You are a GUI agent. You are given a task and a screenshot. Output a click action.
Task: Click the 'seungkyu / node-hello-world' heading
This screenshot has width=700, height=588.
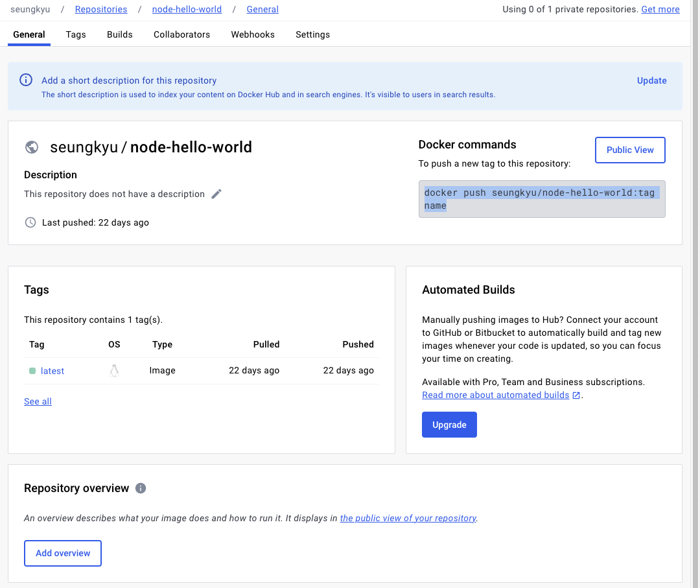point(151,147)
